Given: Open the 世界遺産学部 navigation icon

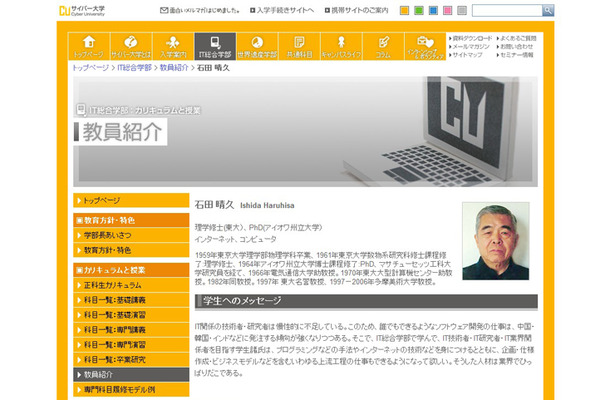Looking at the screenshot, I should coord(257,46).
